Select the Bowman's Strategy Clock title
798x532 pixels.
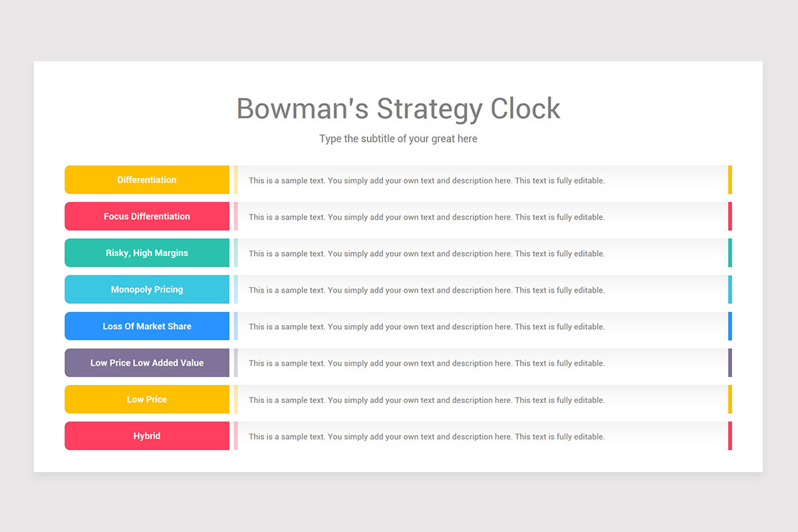398,108
